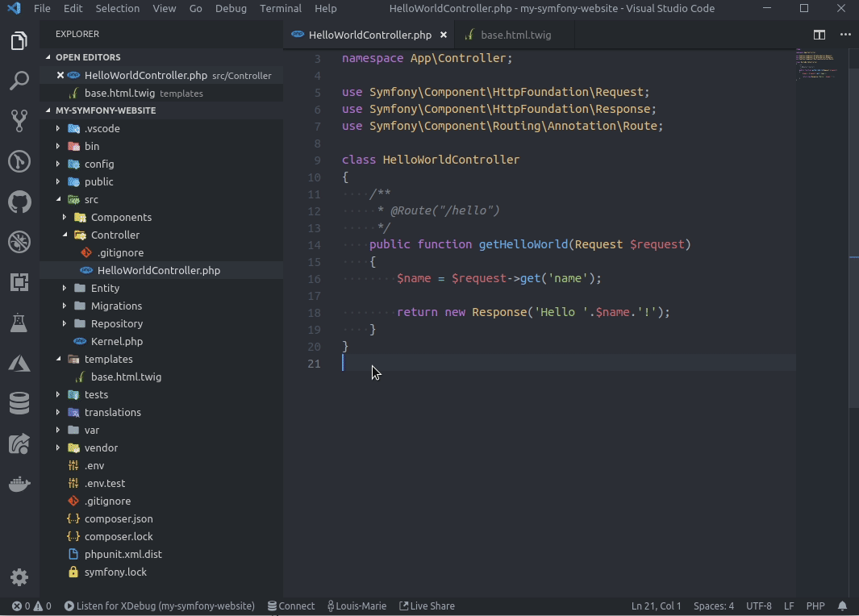Open the Docker view in activity bar
This screenshot has height=616, width=859.
19,485
